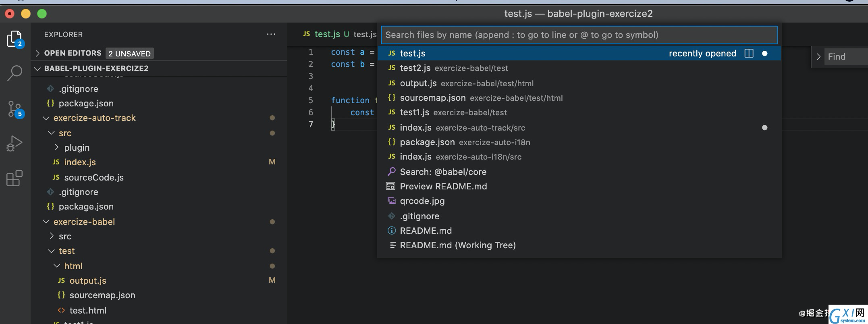
Task: Open qrcode.jpg from quick-open list
Action: point(579,201)
